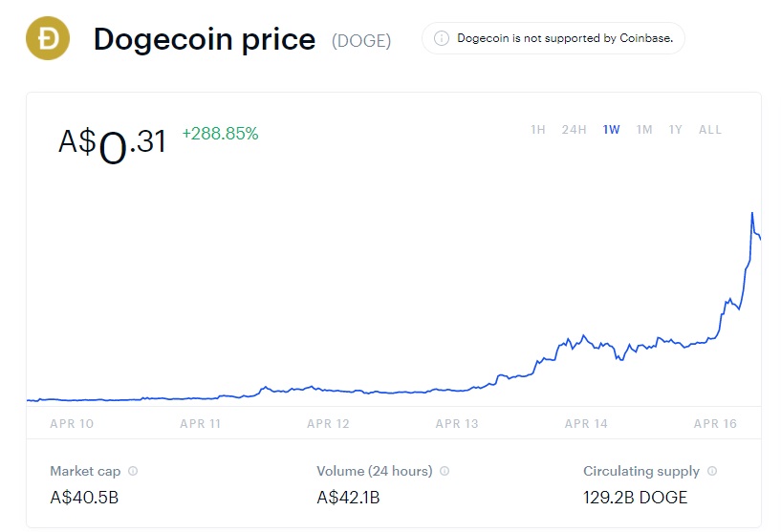Viewport: 781px width, 532px height.
Task: Select the 24H time range
Action: [574, 130]
